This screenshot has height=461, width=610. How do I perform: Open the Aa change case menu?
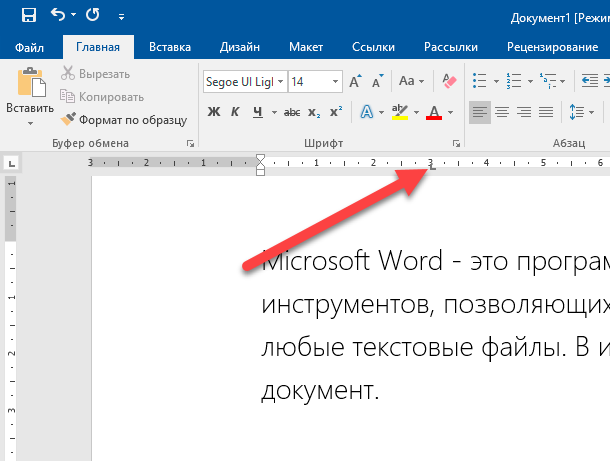coord(411,81)
